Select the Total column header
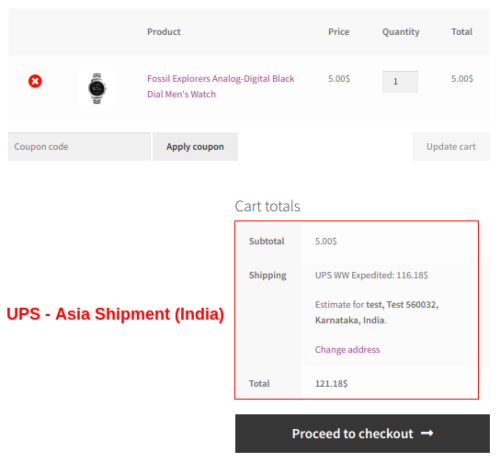Screen dimensions: 500x474 [x=462, y=32]
